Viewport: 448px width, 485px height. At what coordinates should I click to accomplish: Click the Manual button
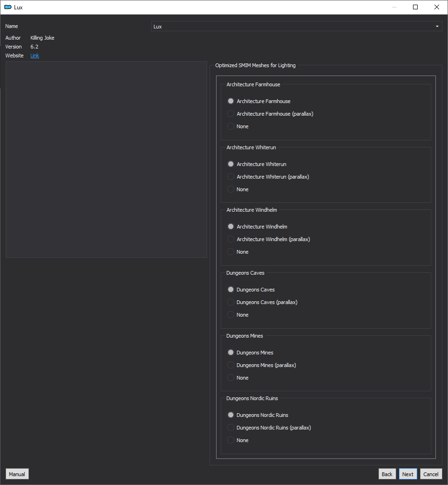click(17, 474)
